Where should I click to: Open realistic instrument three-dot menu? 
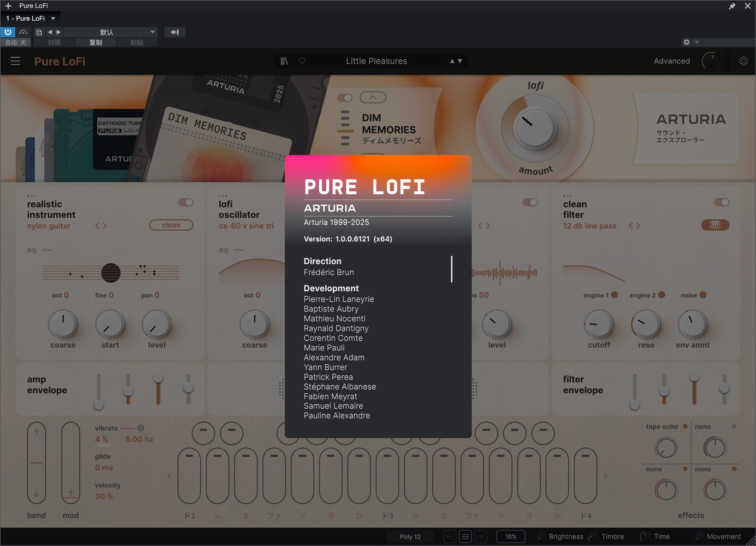click(31, 196)
